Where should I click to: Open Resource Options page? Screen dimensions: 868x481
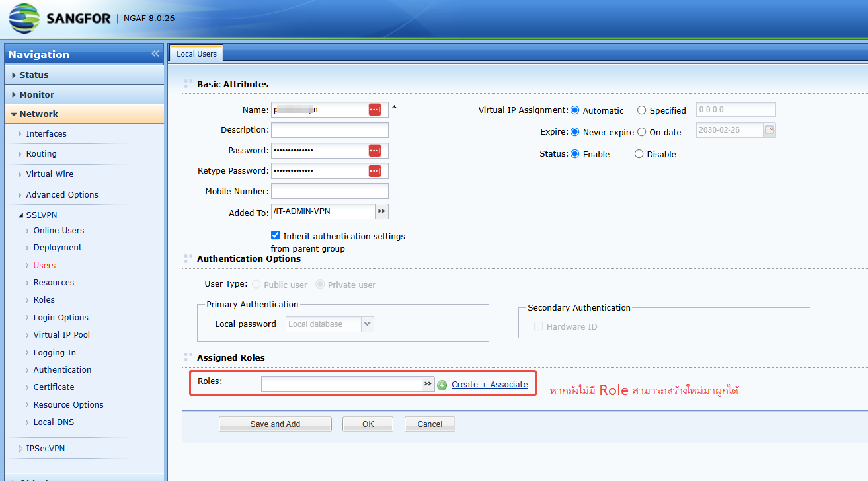click(x=68, y=404)
